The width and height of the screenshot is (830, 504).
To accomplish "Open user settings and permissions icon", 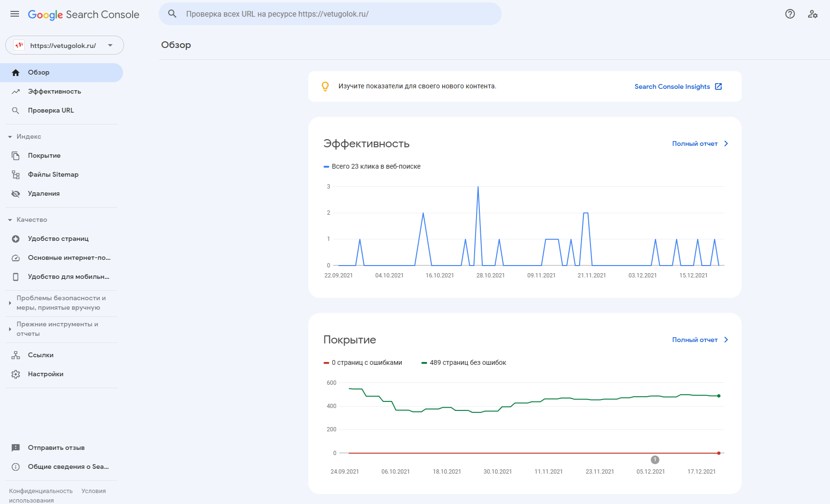I will click(812, 14).
